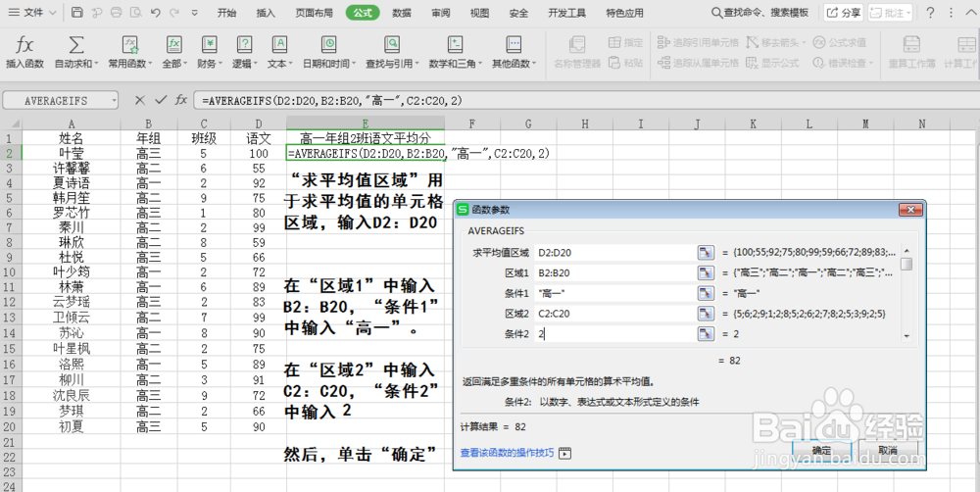
Task: Click range selector icon for 求平均值区域
Action: [x=706, y=253]
